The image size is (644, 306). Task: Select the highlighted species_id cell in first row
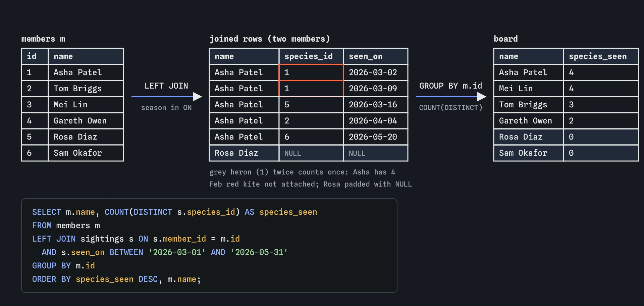click(x=311, y=72)
